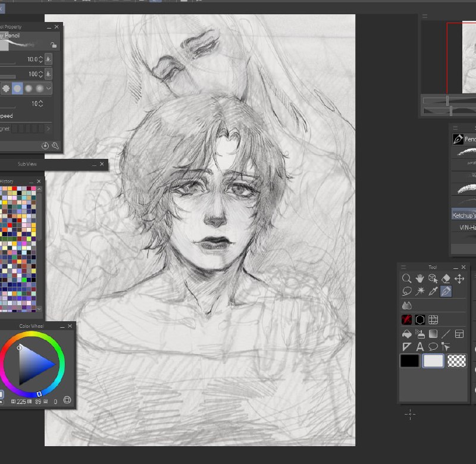Pick the Lasso selection tool
476x464 pixels.
click(x=407, y=291)
